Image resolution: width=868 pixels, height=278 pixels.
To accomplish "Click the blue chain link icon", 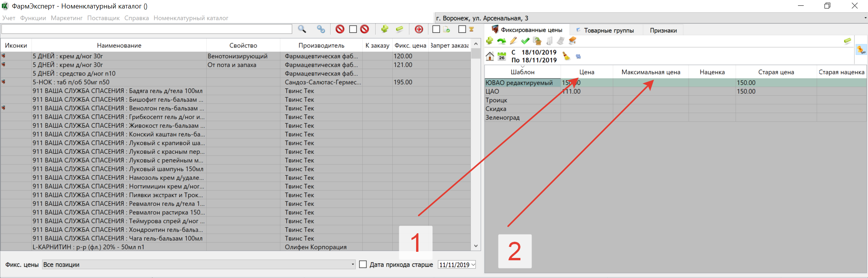I will coord(321,29).
